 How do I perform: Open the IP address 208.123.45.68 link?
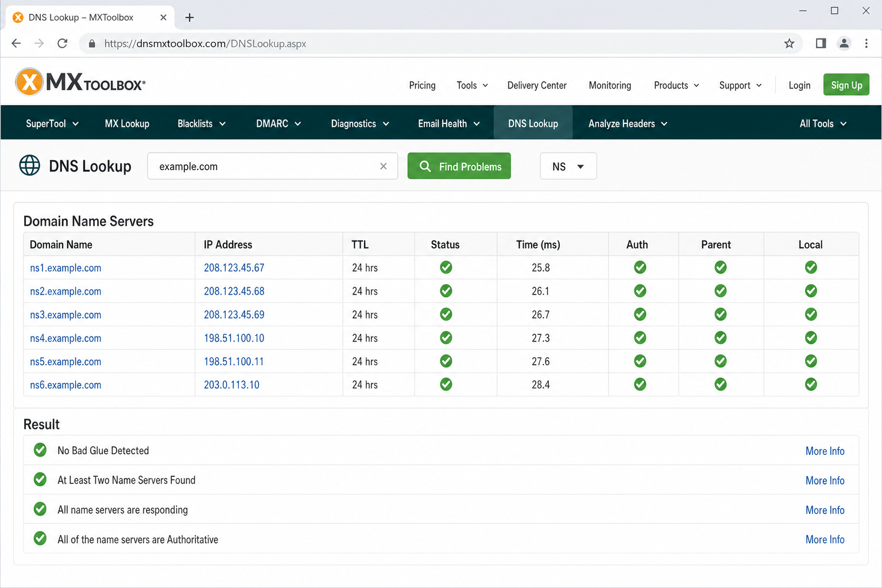tap(234, 291)
